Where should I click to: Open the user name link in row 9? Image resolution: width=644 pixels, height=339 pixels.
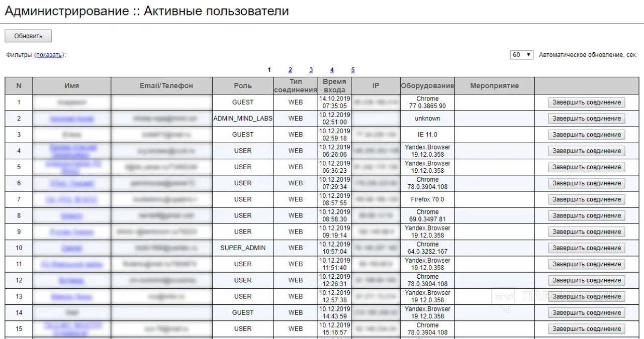point(71,232)
